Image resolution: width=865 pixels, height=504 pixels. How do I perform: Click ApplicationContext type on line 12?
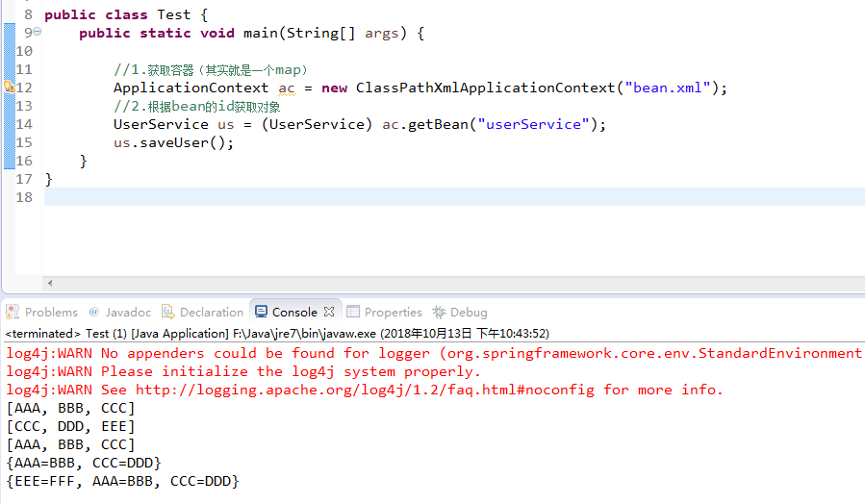pyautogui.click(x=191, y=88)
